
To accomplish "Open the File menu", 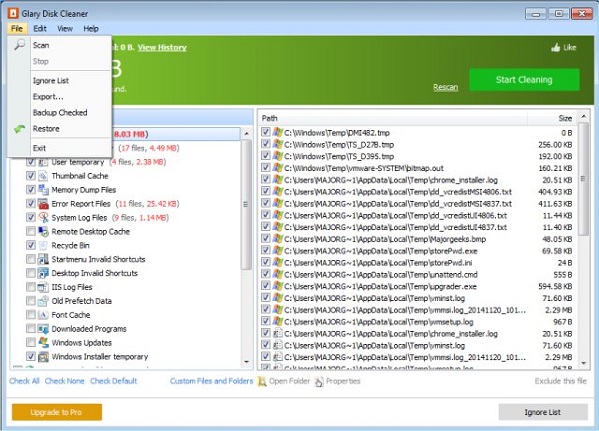I will [17, 29].
